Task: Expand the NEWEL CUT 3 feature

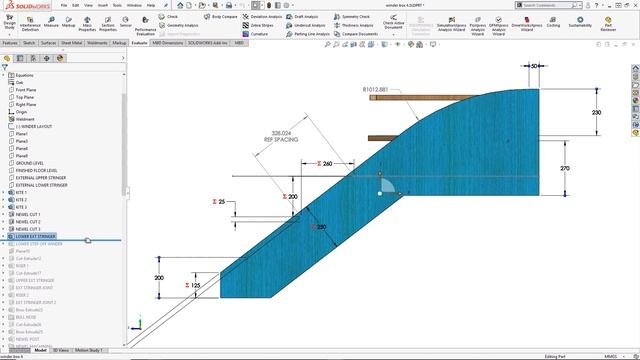Action: (4, 229)
